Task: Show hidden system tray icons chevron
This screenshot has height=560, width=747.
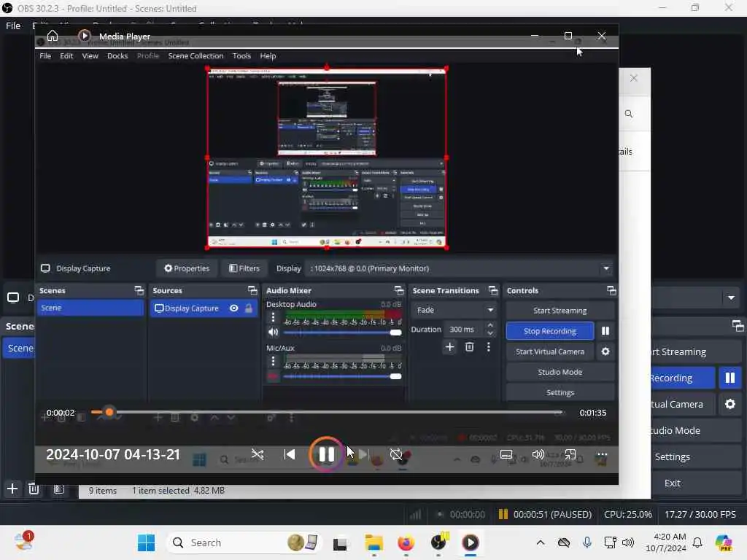Action: point(541,542)
